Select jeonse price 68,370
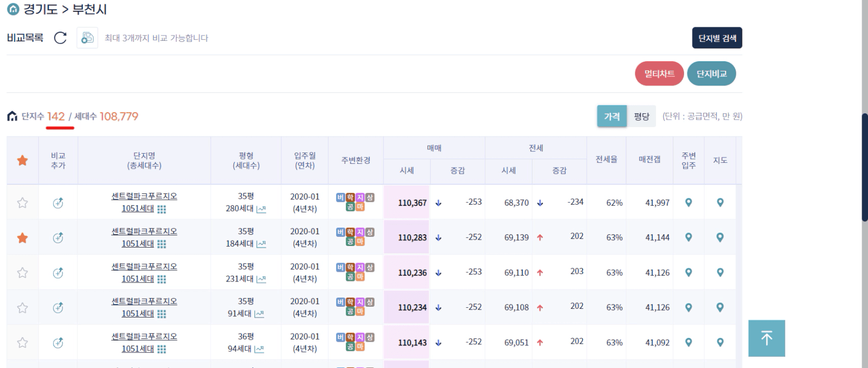Image resolution: width=868 pixels, height=368 pixels. coord(516,203)
